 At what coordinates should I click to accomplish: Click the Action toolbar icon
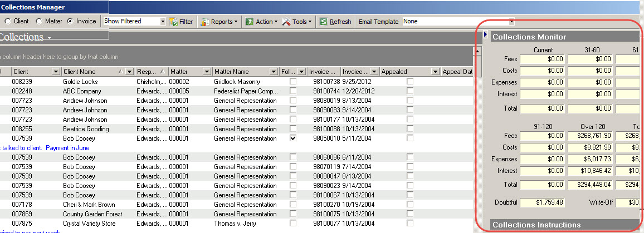[250, 22]
